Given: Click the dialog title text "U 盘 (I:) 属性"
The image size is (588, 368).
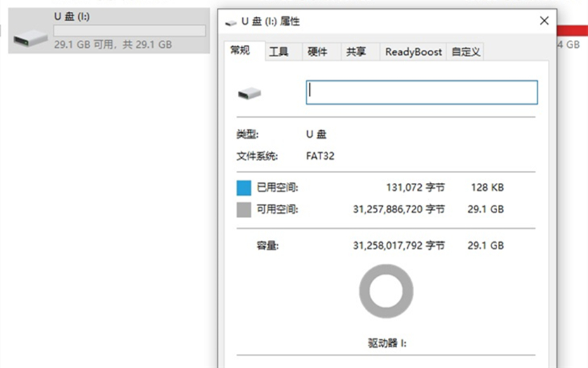Looking at the screenshot, I should point(270,22).
